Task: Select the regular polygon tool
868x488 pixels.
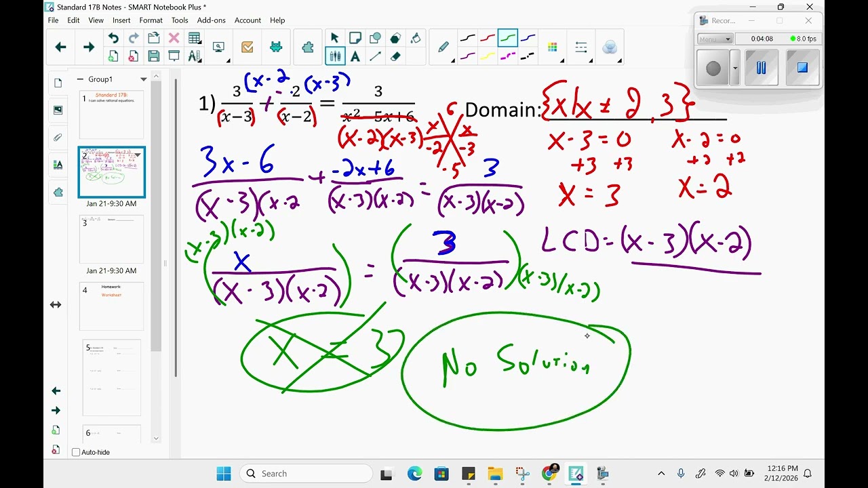Action: (x=395, y=38)
